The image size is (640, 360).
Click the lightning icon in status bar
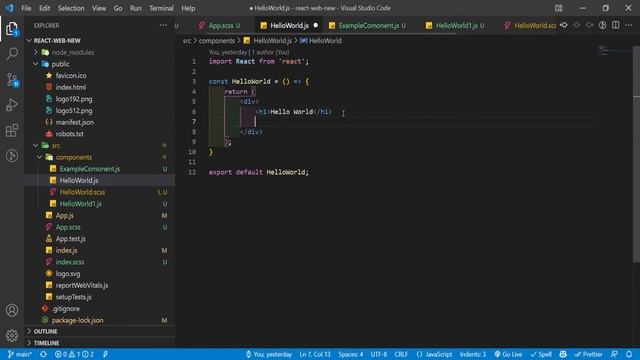pos(105,354)
